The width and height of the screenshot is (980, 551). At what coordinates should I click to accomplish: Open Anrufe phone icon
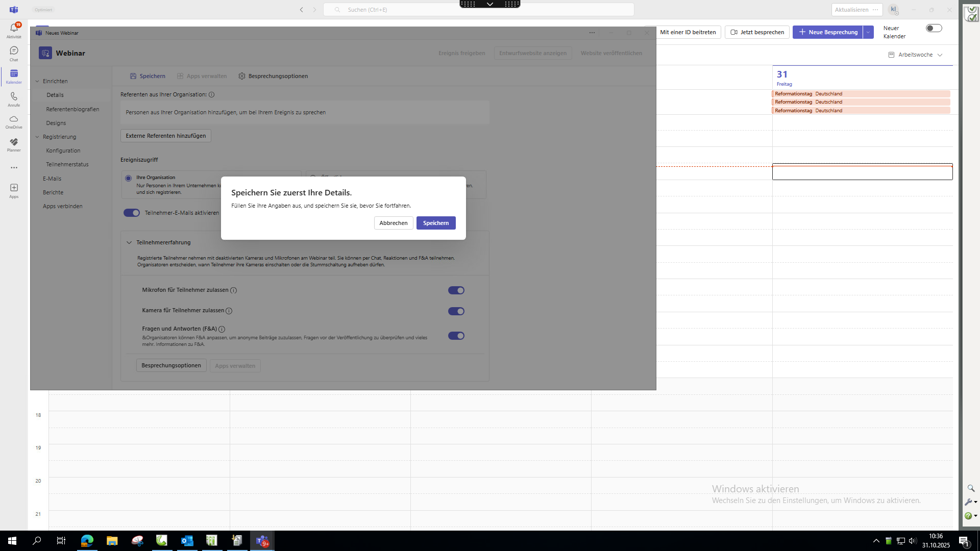(14, 99)
